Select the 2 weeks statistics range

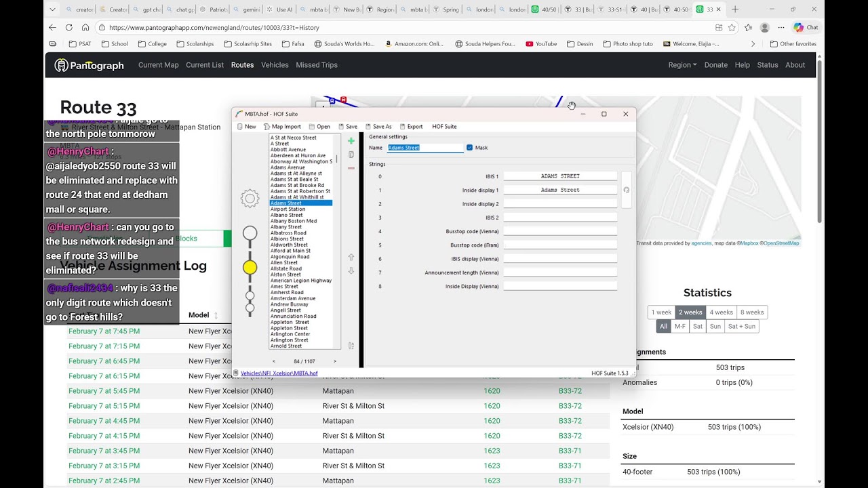pyautogui.click(x=690, y=312)
